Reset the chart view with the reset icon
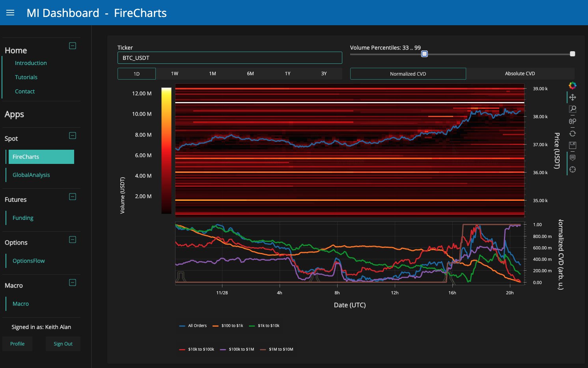The width and height of the screenshot is (588, 368). pyautogui.click(x=573, y=134)
